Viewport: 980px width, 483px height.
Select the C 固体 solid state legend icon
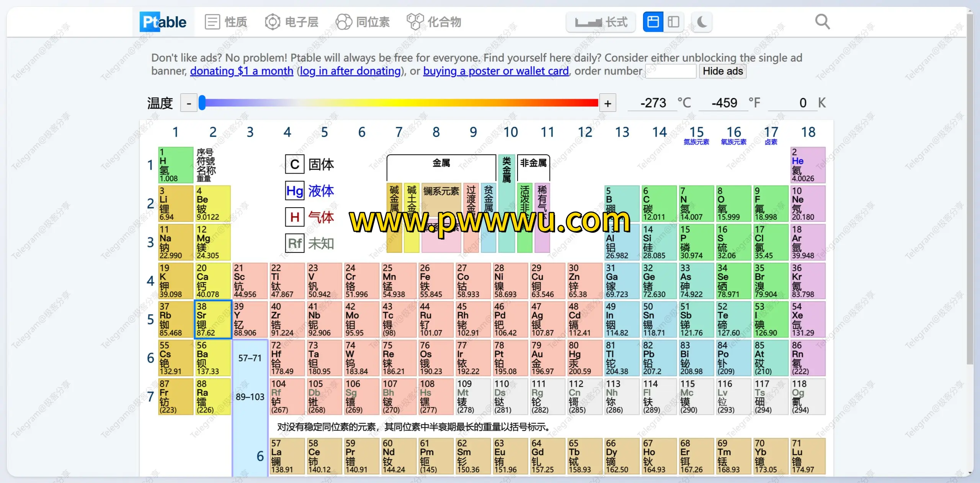[x=295, y=165]
